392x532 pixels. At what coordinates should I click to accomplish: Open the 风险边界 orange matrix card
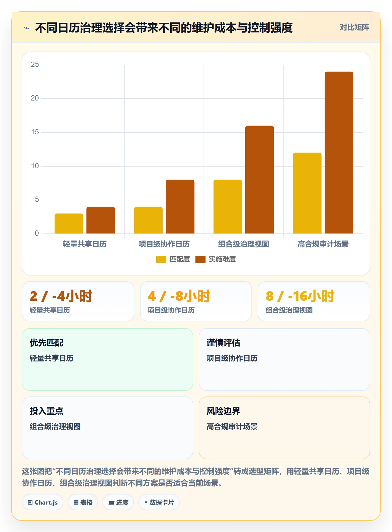point(284,428)
